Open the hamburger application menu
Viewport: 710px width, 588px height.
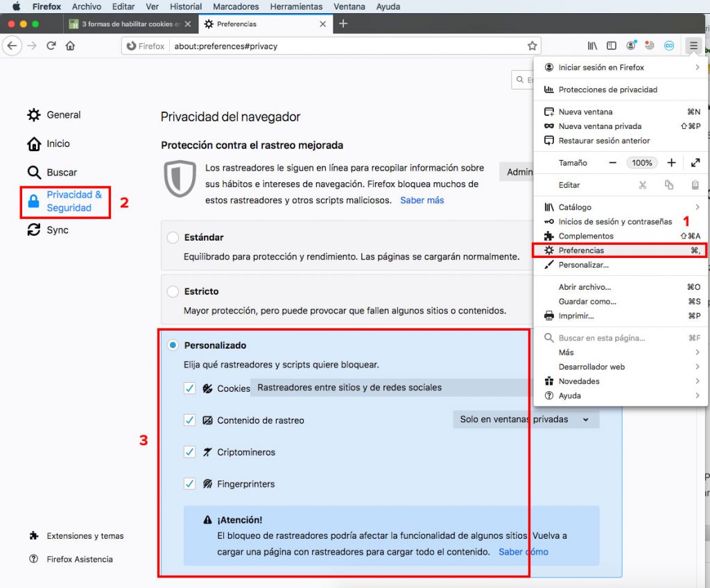click(x=693, y=46)
